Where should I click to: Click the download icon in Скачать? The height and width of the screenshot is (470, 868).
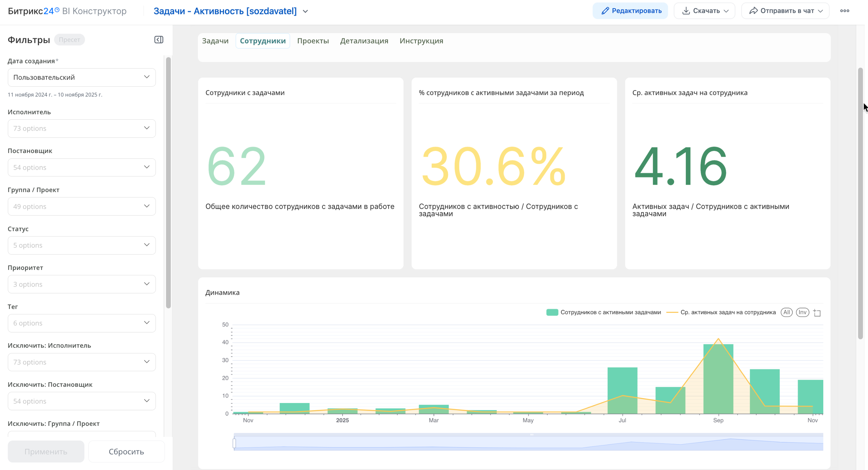pyautogui.click(x=686, y=11)
